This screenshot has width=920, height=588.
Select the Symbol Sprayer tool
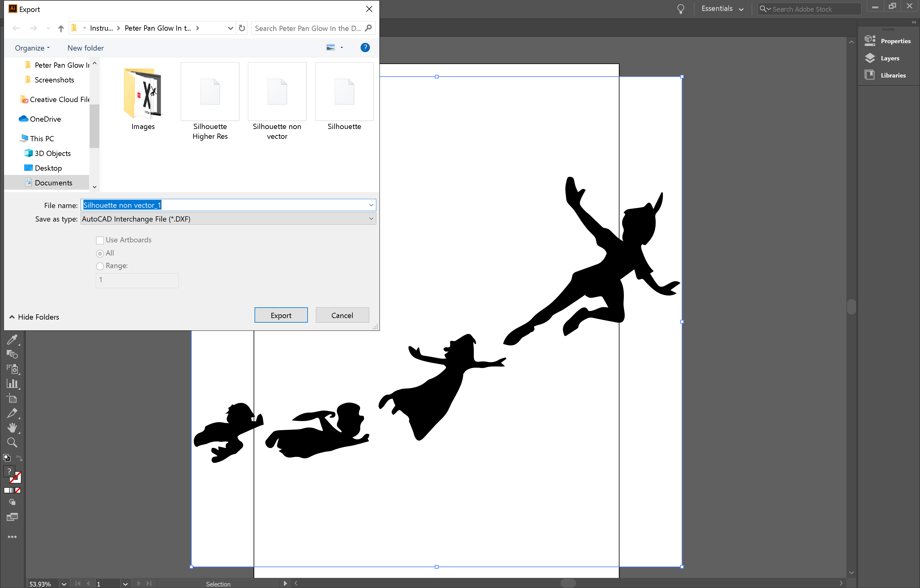click(13, 369)
